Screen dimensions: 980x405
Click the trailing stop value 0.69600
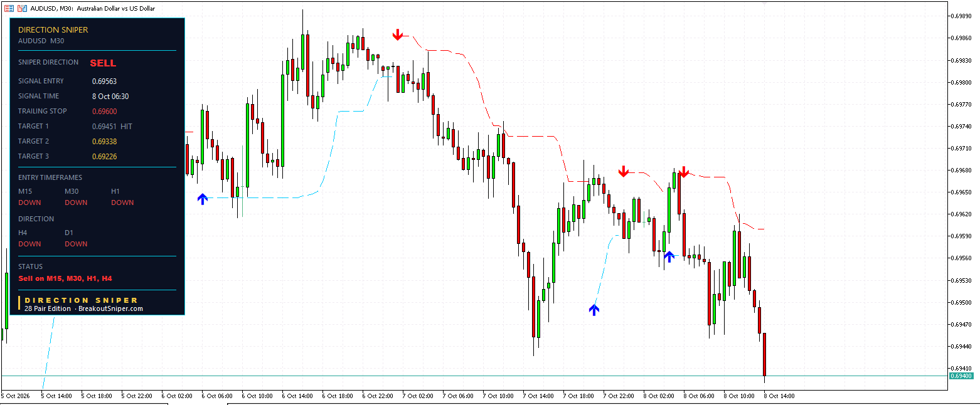104,111
